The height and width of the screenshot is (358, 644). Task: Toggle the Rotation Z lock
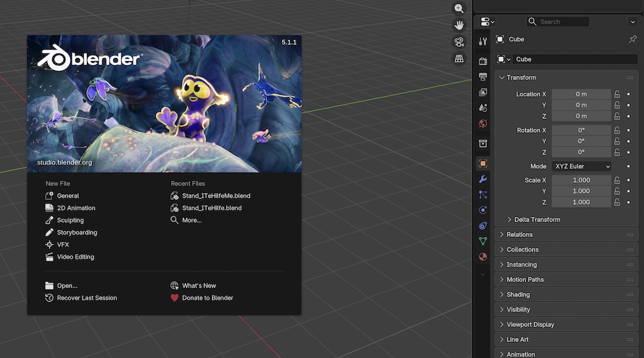click(617, 153)
